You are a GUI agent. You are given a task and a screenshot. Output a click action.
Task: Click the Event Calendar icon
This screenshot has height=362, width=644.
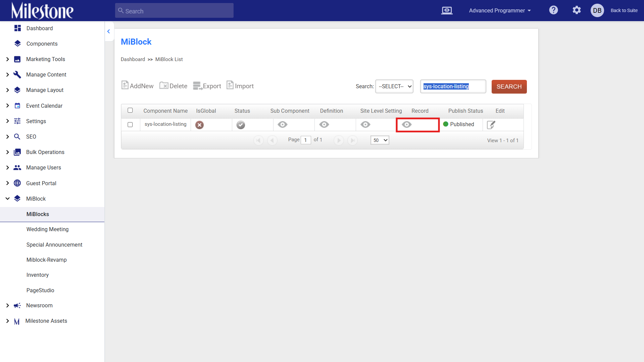click(x=17, y=106)
